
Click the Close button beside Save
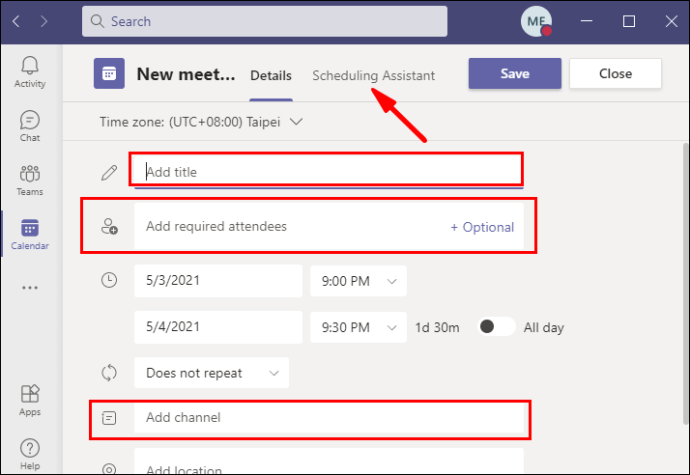tap(615, 74)
